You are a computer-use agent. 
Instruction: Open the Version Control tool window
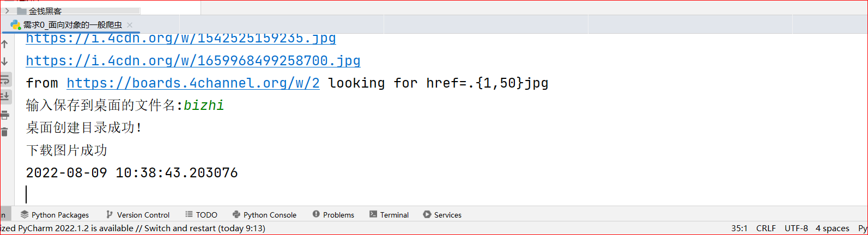coord(138,215)
